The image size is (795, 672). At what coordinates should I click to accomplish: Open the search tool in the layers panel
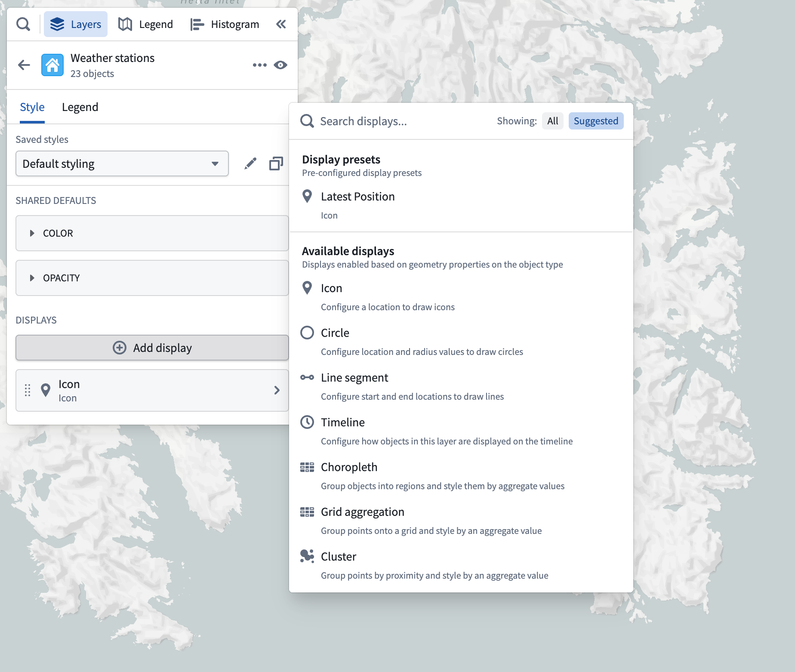(23, 24)
